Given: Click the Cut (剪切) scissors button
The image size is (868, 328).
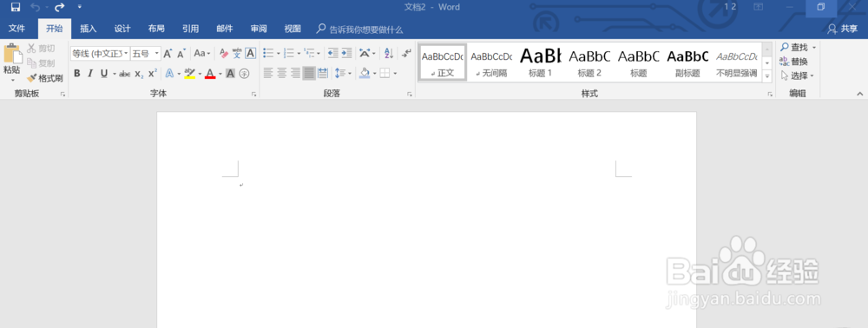Looking at the screenshot, I should click(x=42, y=49).
